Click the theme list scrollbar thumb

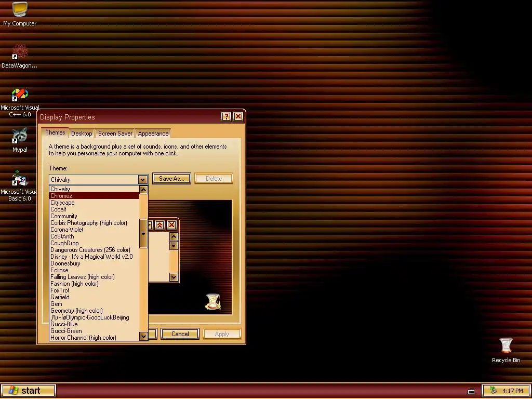coord(143,233)
